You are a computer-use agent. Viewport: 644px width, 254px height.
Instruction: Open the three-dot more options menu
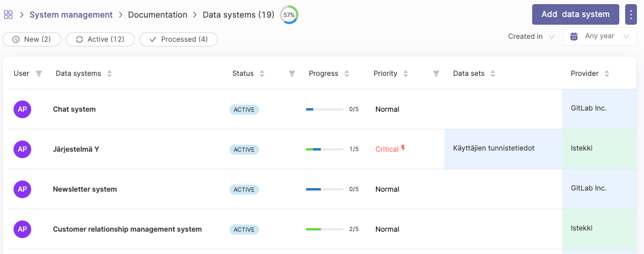(x=630, y=15)
